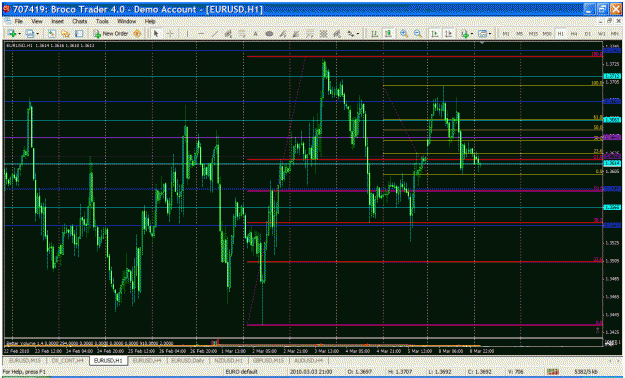Choose the trendline drawing tool
Viewport: 625px width, 378px height.
coord(214,34)
